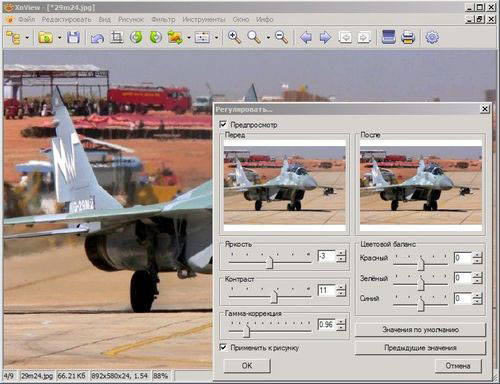500x384 pixels.
Task: Click the Яркость value field
Action: [x=326, y=256]
